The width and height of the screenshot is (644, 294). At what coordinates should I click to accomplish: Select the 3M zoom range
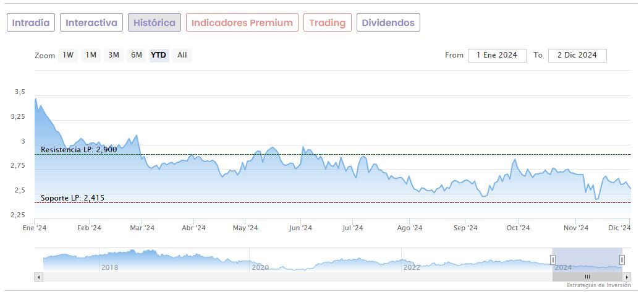pyautogui.click(x=114, y=55)
